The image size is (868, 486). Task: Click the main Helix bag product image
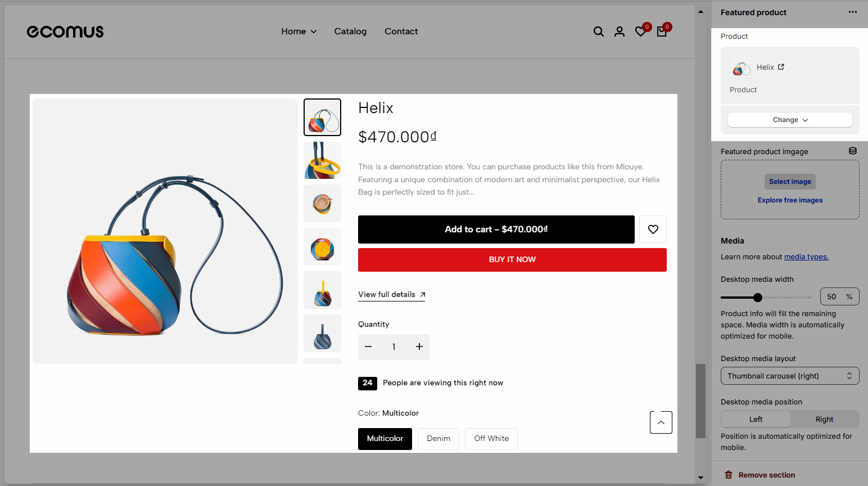(165, 231)
